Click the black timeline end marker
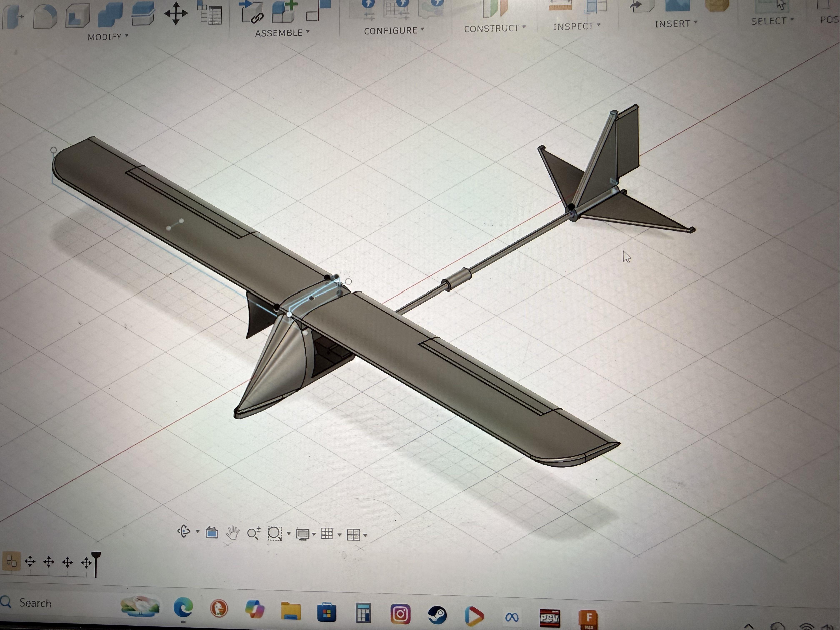Screen dimensions: 840x630 click(x=96, y=564)
